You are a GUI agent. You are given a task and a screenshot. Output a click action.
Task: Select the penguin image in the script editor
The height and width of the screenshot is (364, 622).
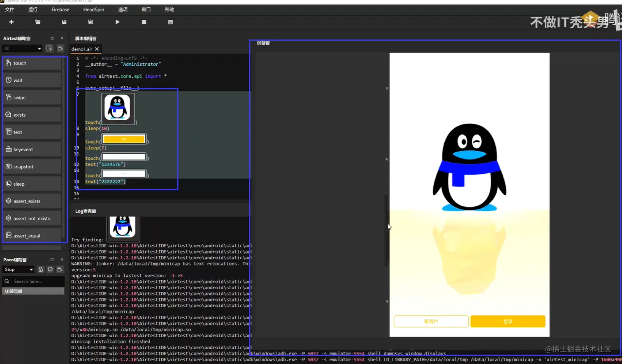click(x=118, y=109)
